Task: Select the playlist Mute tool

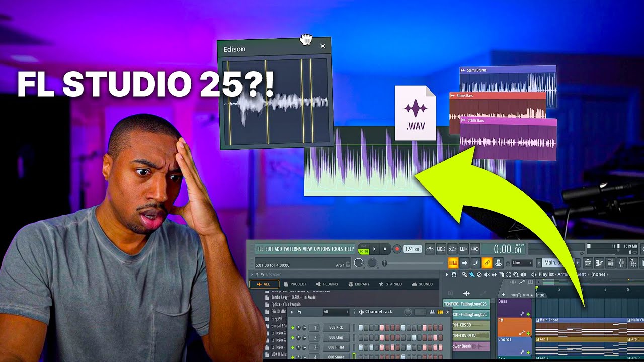Action: pos(487,274)
